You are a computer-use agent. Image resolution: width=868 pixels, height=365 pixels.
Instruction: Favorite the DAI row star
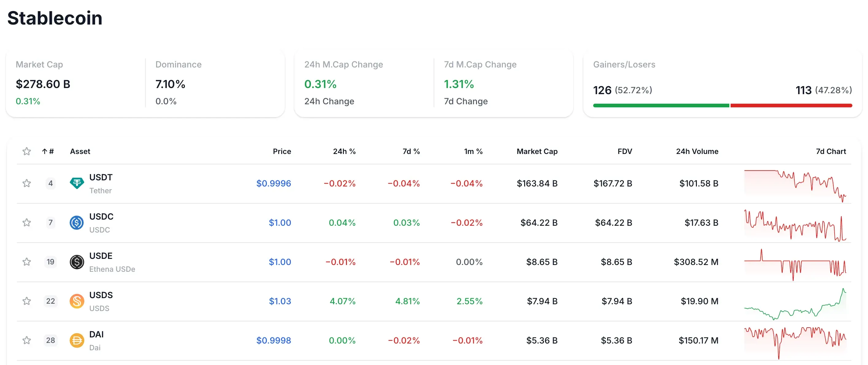27,340
